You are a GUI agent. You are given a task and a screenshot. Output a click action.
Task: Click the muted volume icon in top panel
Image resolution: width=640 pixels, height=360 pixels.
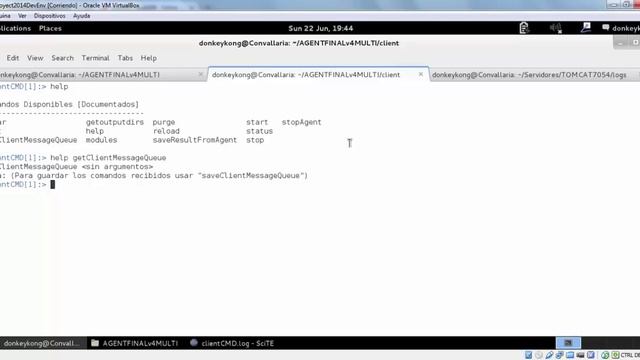(556, 28)
